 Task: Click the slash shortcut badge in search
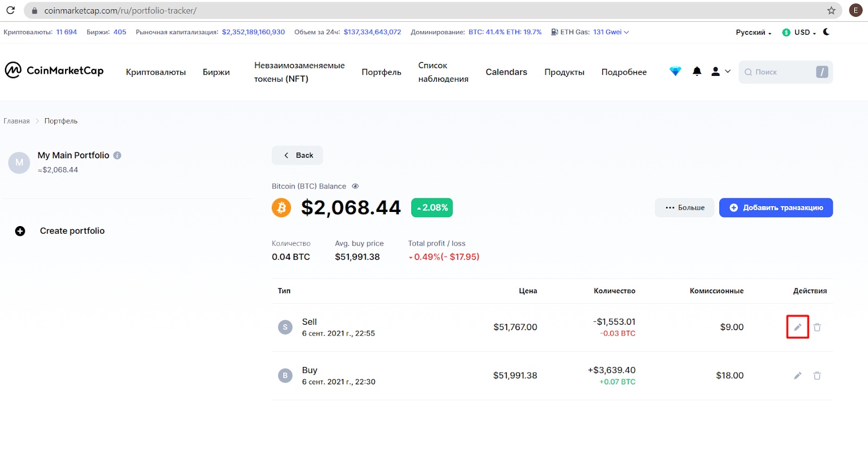click(x=822, y=72)
